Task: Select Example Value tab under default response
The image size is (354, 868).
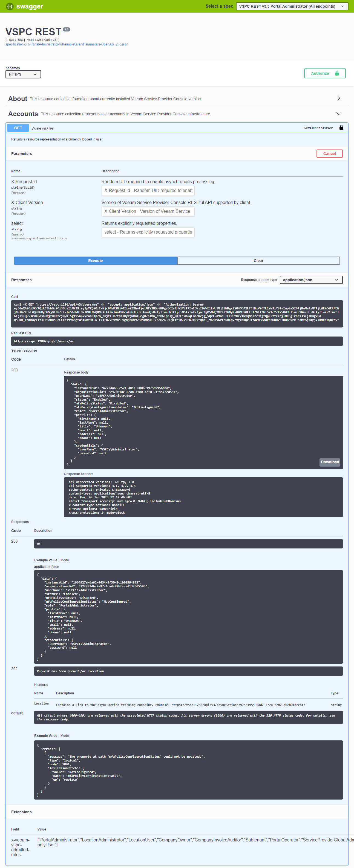Action: tap(45, 735)
